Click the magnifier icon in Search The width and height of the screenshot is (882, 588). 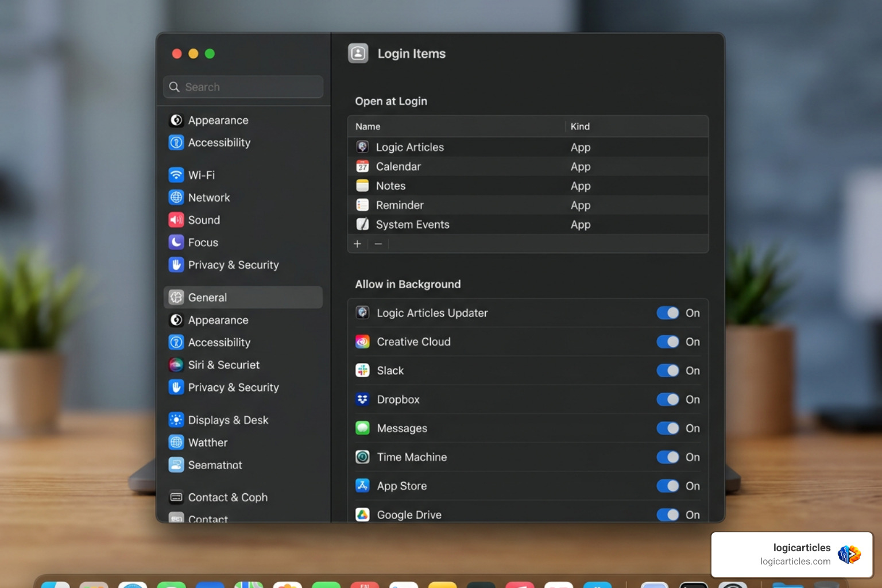pos(175,87)
